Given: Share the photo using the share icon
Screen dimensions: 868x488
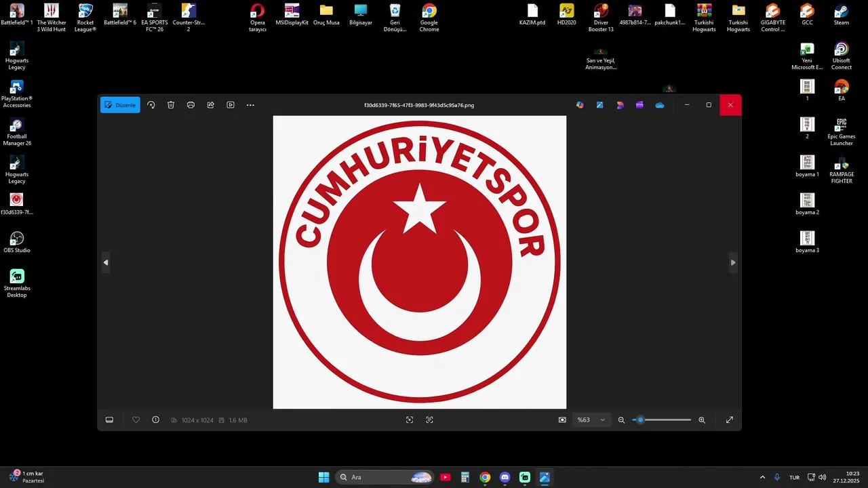Looking at the screenshot, I should tap(211, 105).
